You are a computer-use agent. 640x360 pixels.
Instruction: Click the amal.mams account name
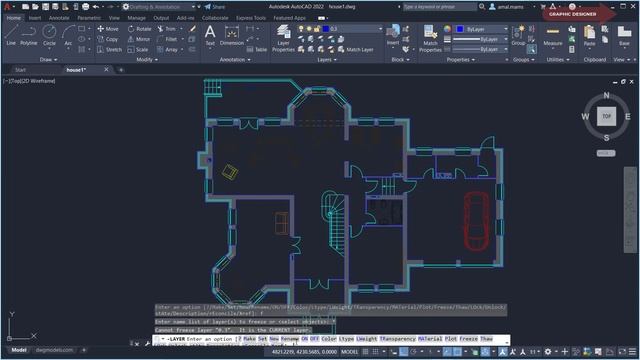[x=510, y=7]
